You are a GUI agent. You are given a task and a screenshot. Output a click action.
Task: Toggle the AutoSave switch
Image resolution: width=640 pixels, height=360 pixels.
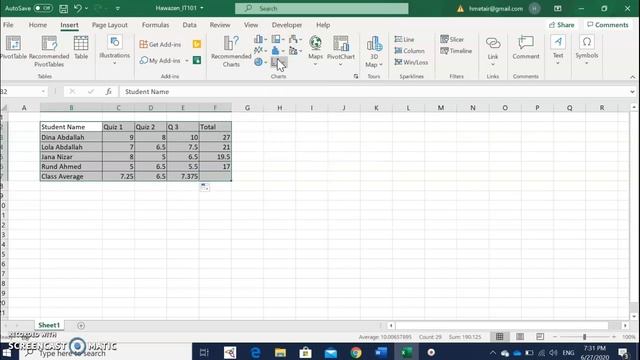tap(43, 8)
